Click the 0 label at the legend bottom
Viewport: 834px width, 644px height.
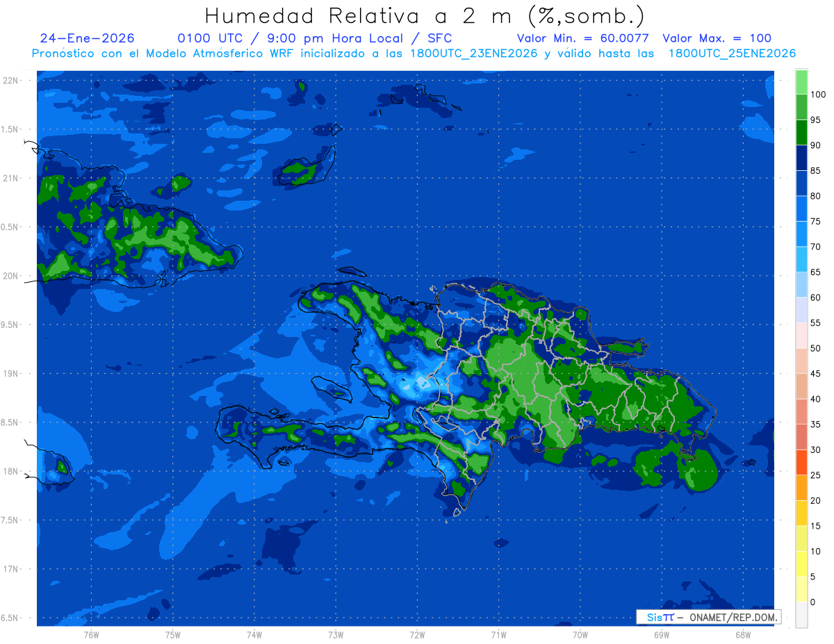click(813, 602)
